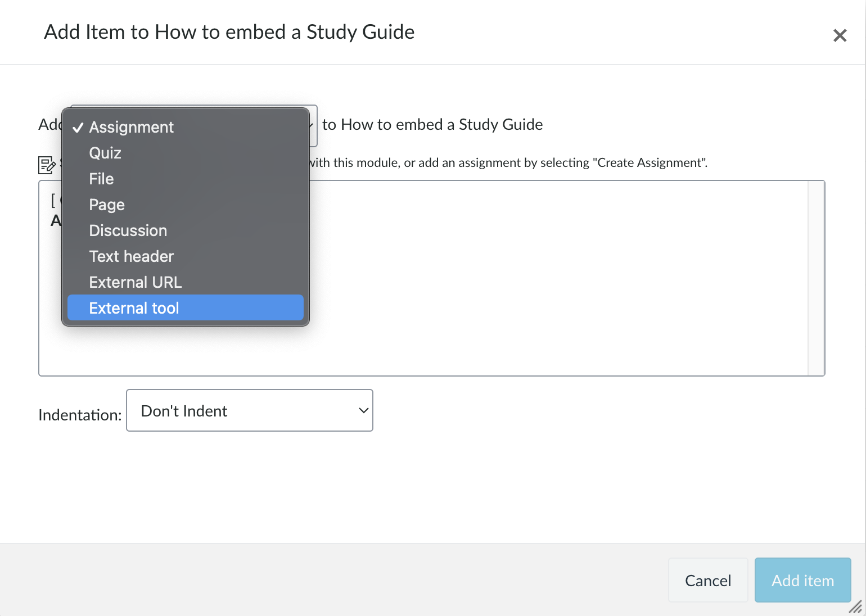Select the checked "Assignment" entry
Image resolution: width=866 pixels, height=616 pixels.
(131, 127)
